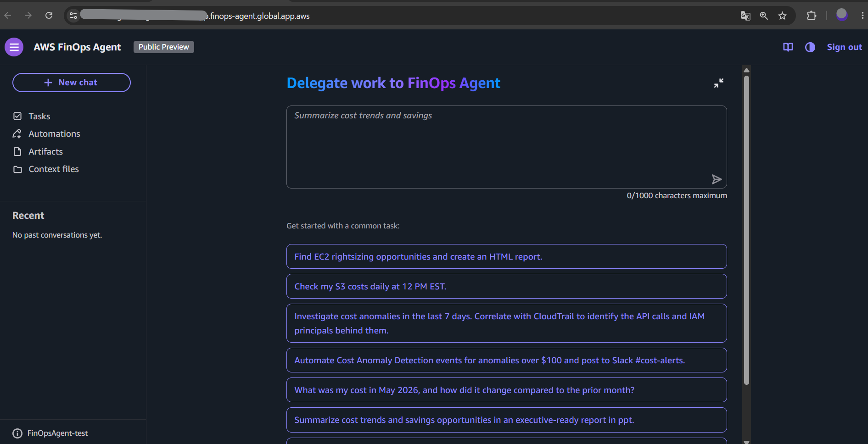
Task: Open the browser three-dot menu
Action: tap(862, 16)
